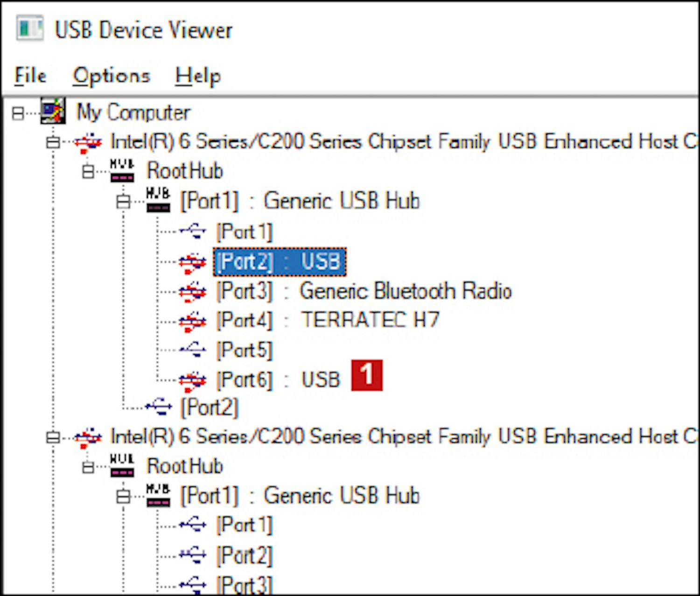Collapse the second Generic USB Hub node
The image size is (700, 596).
pos(123,497)
